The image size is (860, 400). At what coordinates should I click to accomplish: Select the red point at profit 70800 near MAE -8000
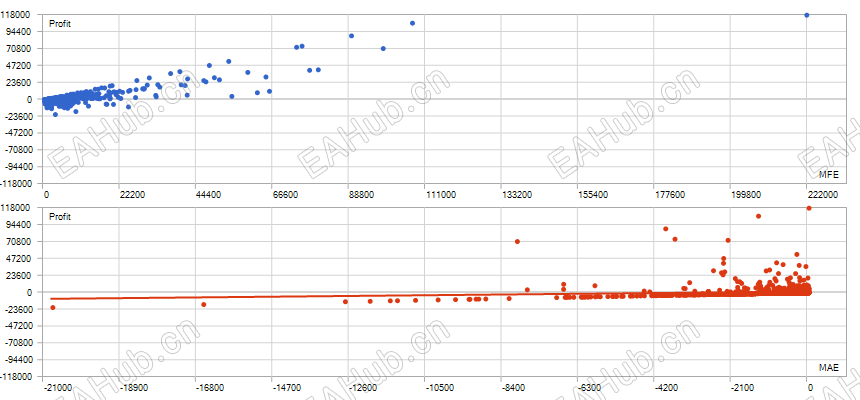tap(517, 241)
